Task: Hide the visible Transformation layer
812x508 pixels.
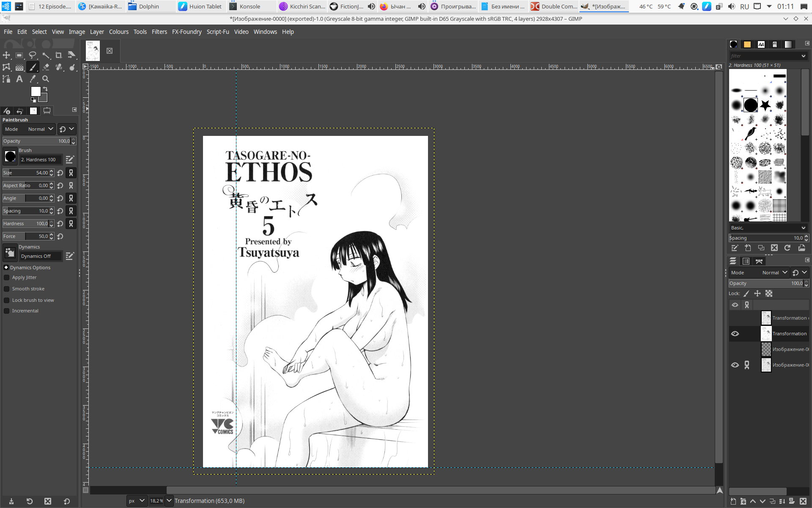Action: click(735, 334)
